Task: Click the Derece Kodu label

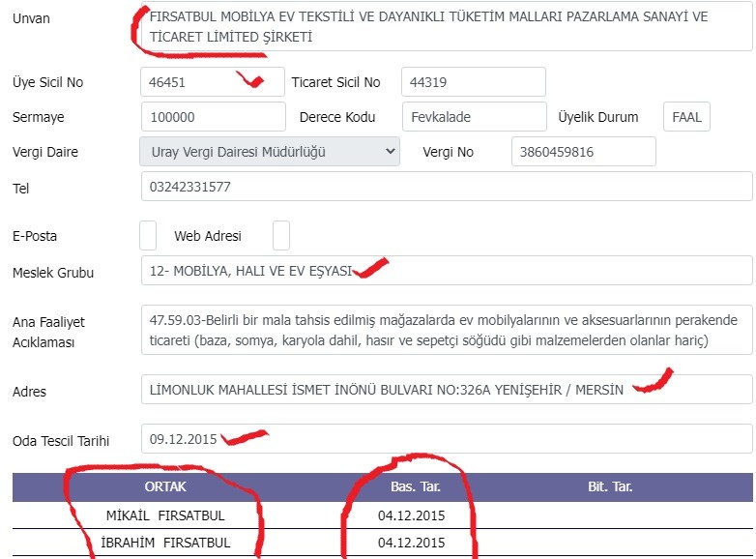Action: [x=337, y=117]
